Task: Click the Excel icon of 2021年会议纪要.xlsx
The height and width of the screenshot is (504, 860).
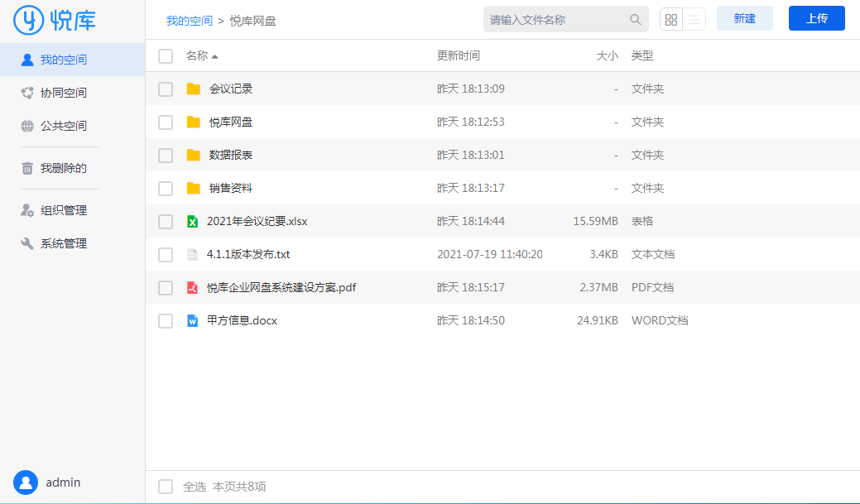Action: (x=192, y=222)
